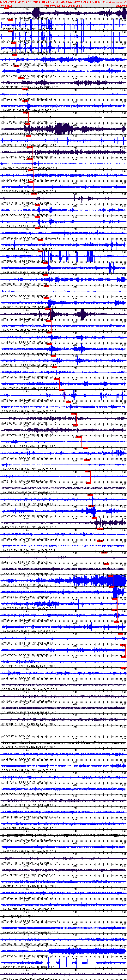Click the end time 18:47:09.00 label
The height and width of the screenshot is (980, 127).
click(x=121, y=6)
